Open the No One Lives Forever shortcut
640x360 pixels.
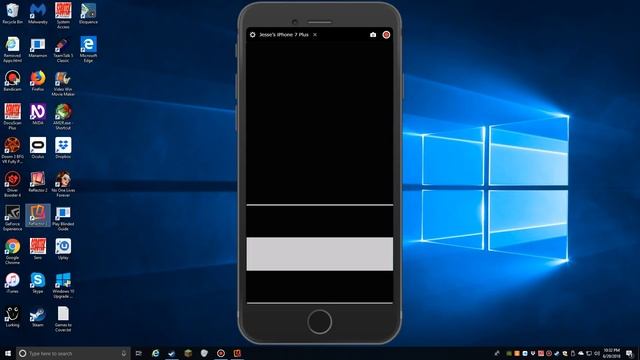pyautogui.click(x=63, y=184)
